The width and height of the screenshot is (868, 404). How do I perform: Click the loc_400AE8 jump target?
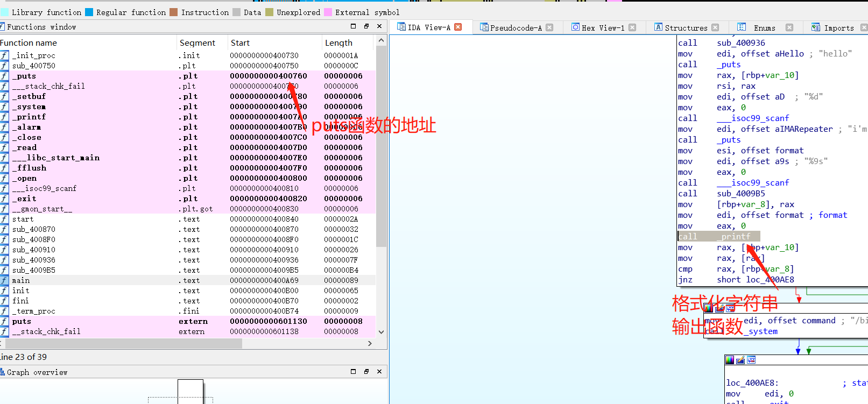click(770, 279)
